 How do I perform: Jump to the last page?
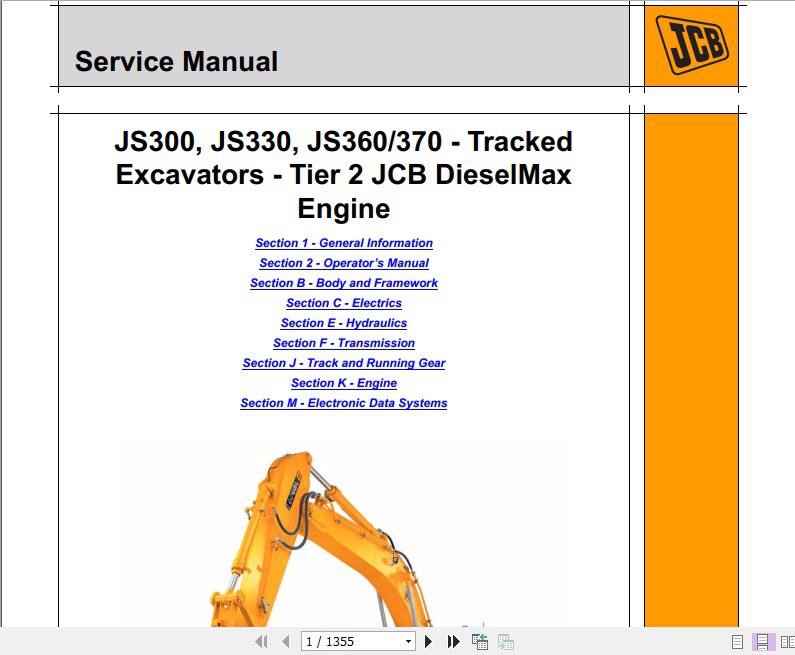(453, 642)
